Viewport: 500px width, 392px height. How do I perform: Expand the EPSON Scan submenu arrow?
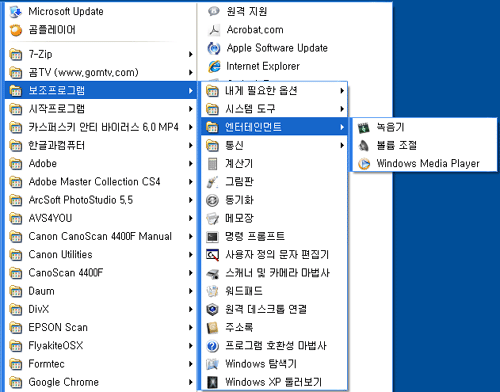click(190, 327)
